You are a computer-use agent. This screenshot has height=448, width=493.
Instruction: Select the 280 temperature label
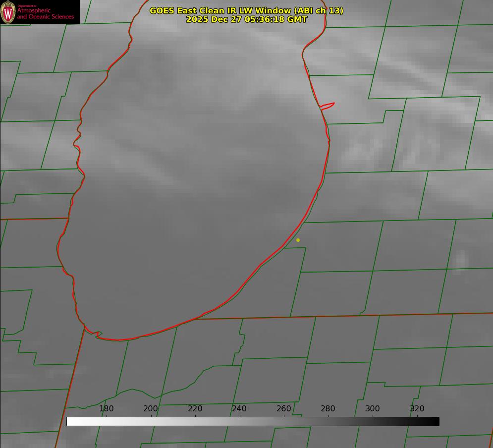pyautogui.click(x=328, y=409)
